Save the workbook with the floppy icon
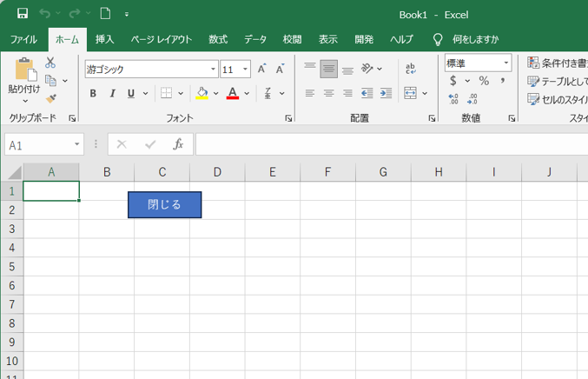The height and width of the screenshot is (379, 588). pyautogui.click(x=23, y=14)
